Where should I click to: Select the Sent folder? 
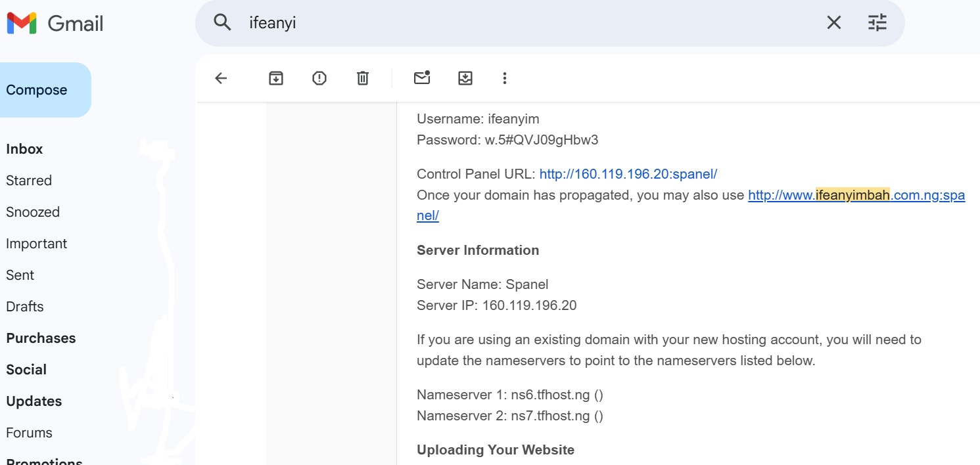pos(20,275)
